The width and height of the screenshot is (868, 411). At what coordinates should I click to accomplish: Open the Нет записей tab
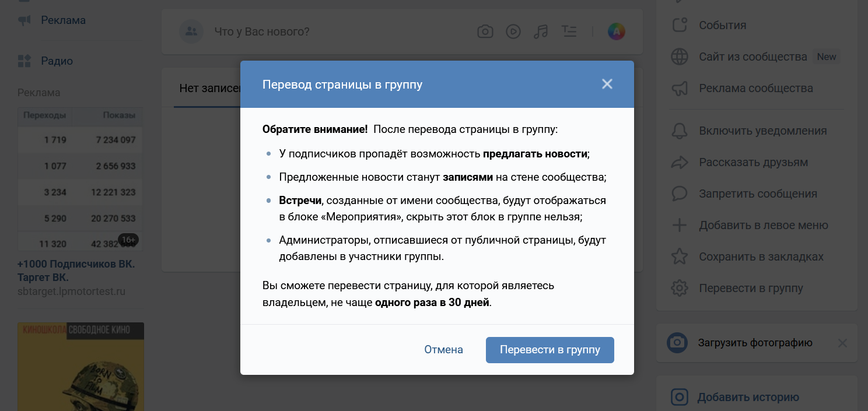209,89
